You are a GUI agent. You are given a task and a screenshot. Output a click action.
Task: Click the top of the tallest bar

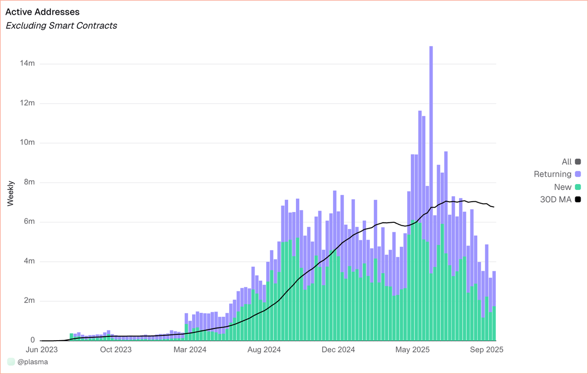(x=431, y=47)
